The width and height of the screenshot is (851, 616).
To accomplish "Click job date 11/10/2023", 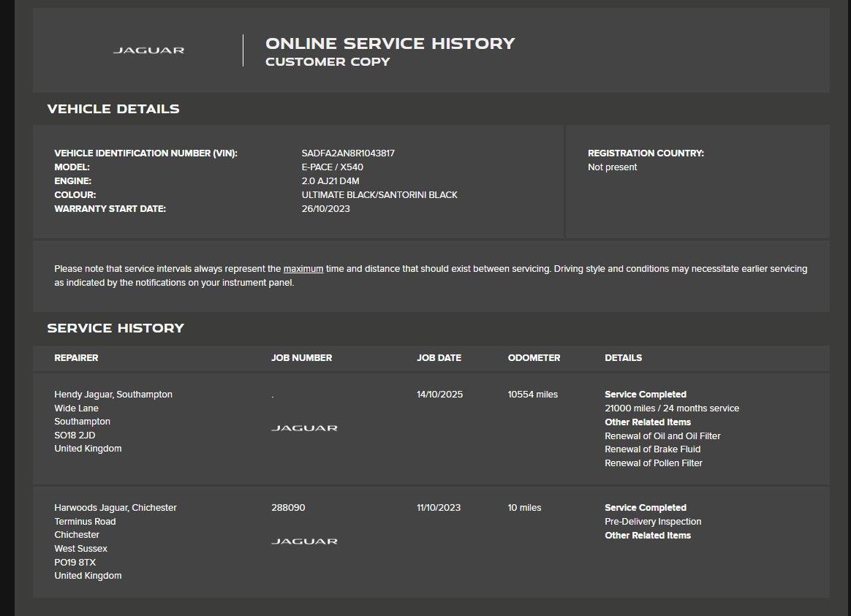I will coord(439,508).
